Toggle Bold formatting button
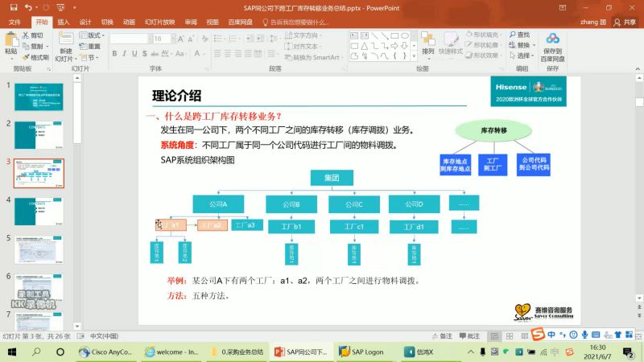644x362 pixels. (114, 53)
